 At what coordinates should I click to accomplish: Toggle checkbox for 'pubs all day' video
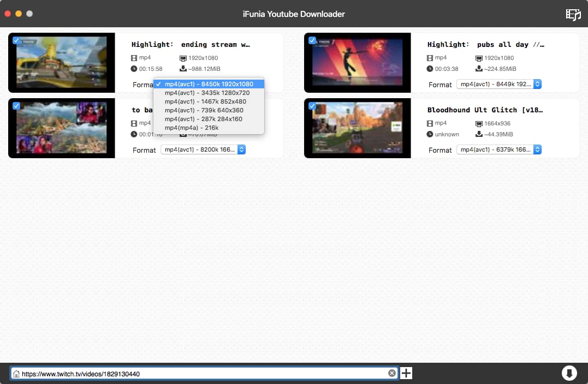[x=312, y=40]
